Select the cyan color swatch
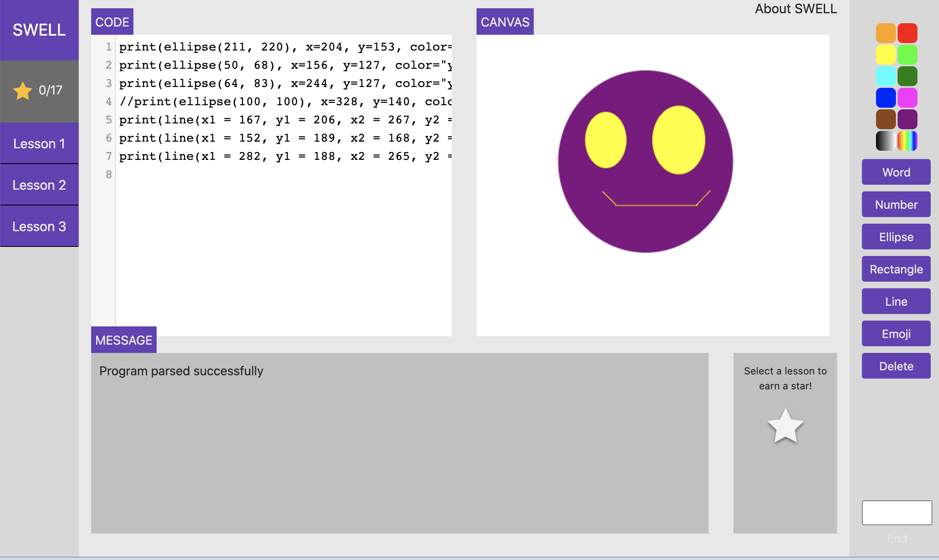This screenshot has height=560, width=939. point(886,76)
